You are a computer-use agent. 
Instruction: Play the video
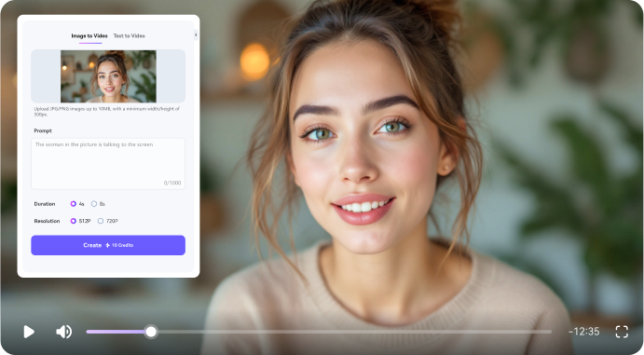click(x=29, y=332)
